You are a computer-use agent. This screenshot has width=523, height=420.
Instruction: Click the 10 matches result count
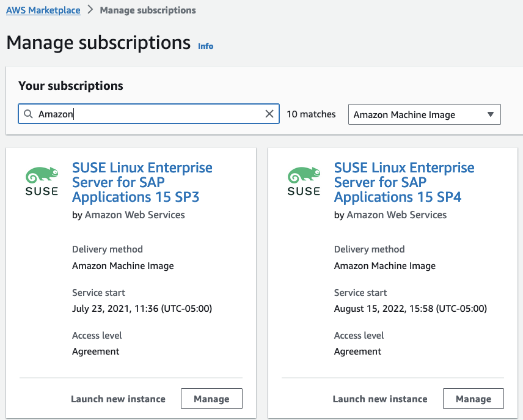(x=311, y=114)
